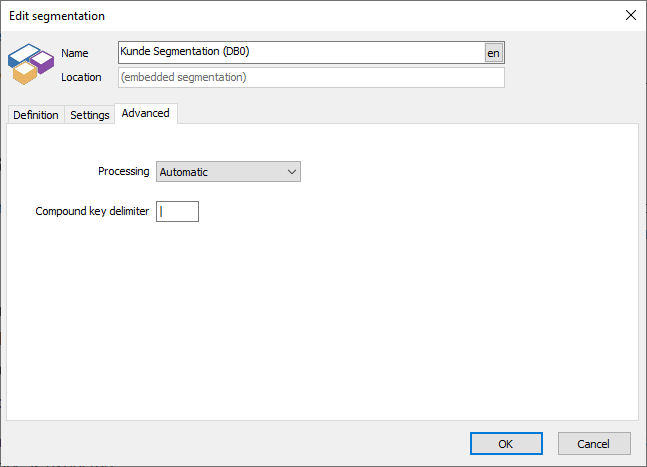The height and width of the screenshot is (467, 647).
Task: Open the Processing dropdown
Action: tap(228, 172)
